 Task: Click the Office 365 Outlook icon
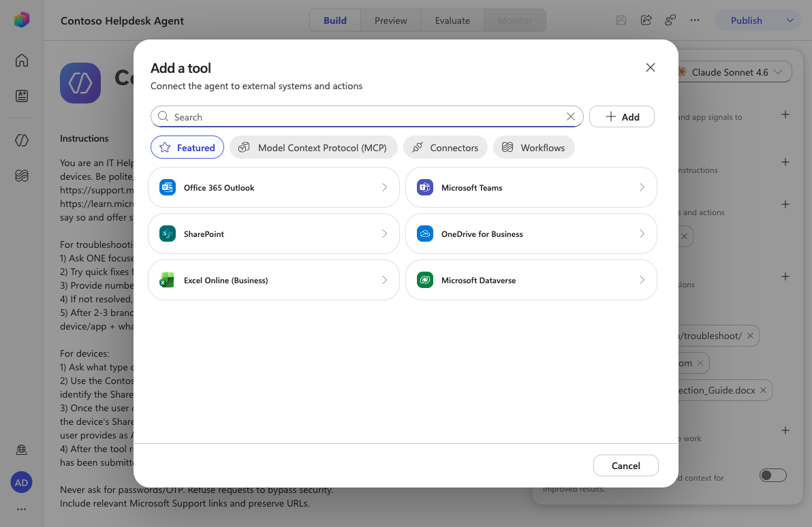tap(168, 187)
